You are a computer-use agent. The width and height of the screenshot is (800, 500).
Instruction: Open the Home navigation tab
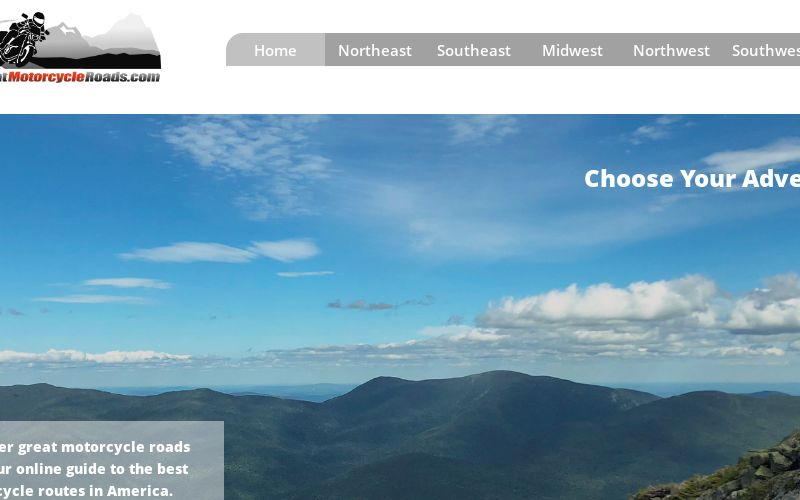275,50
